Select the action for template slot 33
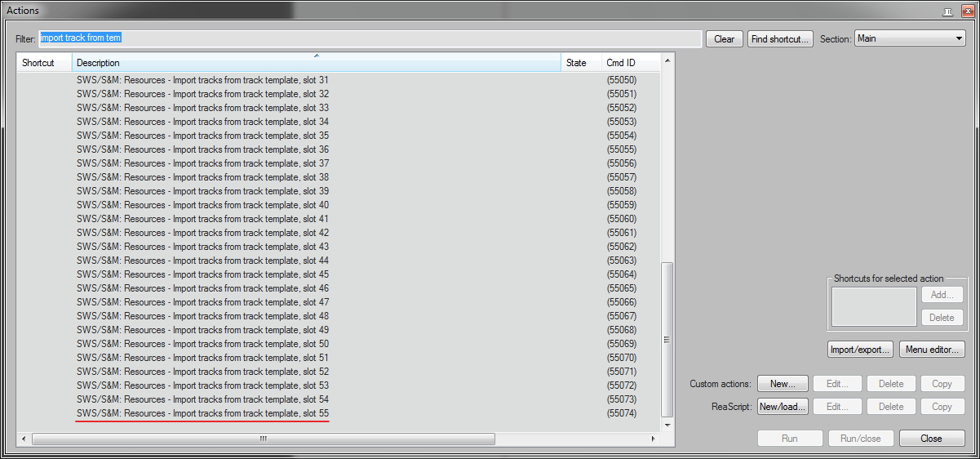 (x=202, y=108)
